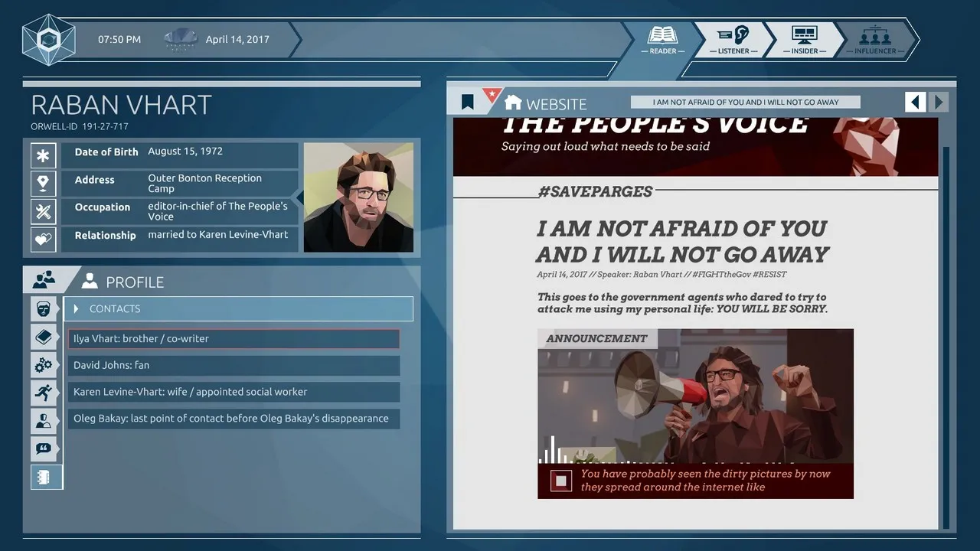
Task: Select contact Ilya Vhart: brother / co-writer
Action: (234, 338)
